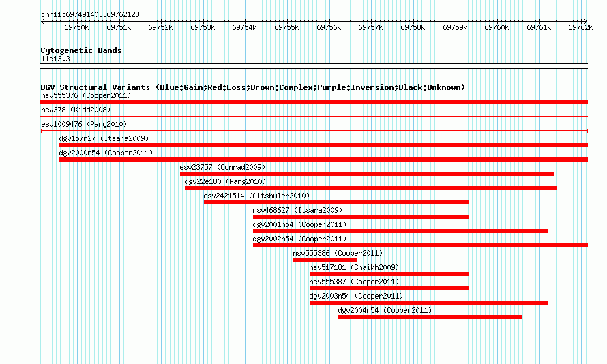
Task: Select the nsv468627 (Itsara2009) label
Action: 297,210
